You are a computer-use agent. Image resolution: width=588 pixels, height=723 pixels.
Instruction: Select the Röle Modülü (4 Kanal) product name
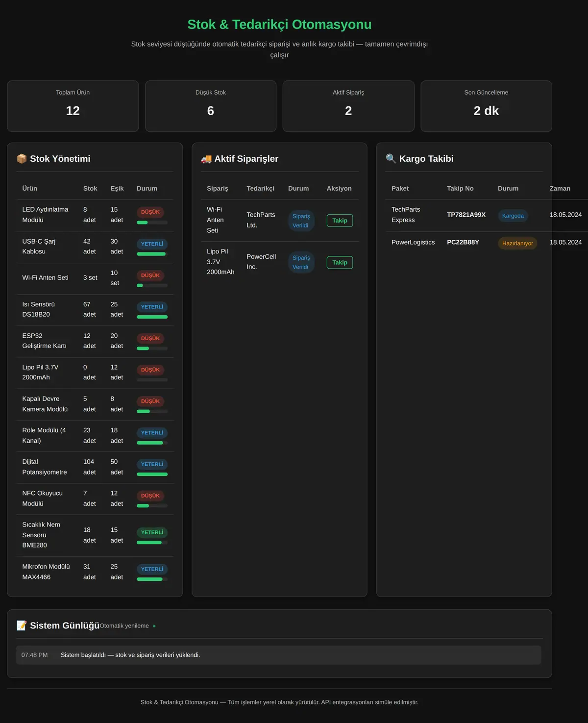point(44,435)
